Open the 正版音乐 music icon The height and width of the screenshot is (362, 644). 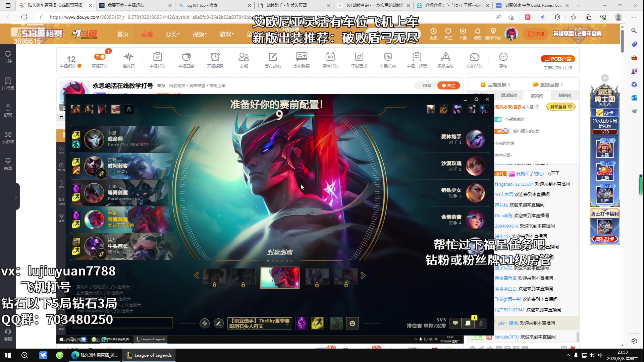(359, 57)
